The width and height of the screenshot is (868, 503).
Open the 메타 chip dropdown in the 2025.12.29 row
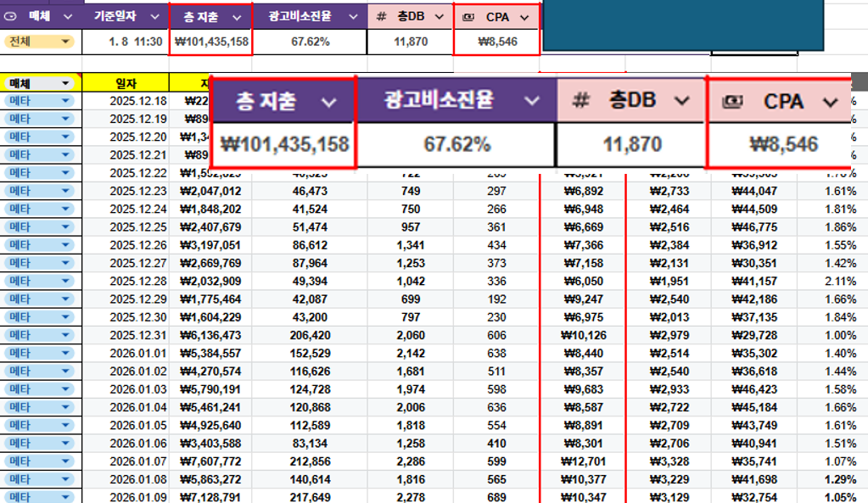click(65, 299)
